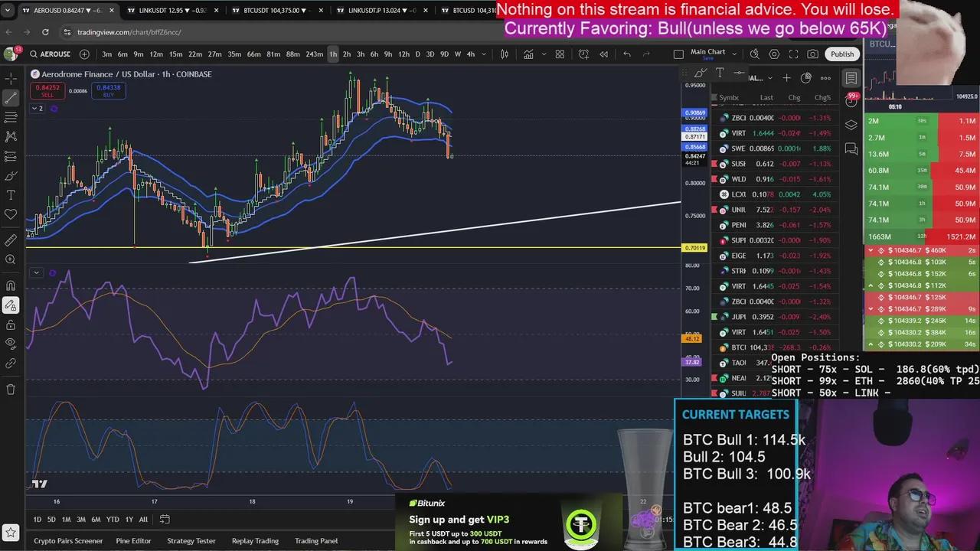Open the patterns drawing tool
Viewport: 980px width, 551px height.
(11, 136)
